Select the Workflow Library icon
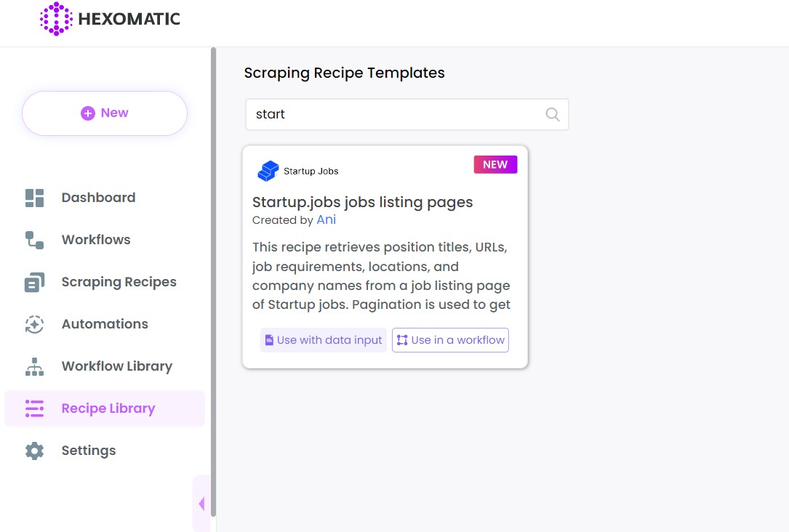Screen dimensions: 789x532 (x=34, y=366)
